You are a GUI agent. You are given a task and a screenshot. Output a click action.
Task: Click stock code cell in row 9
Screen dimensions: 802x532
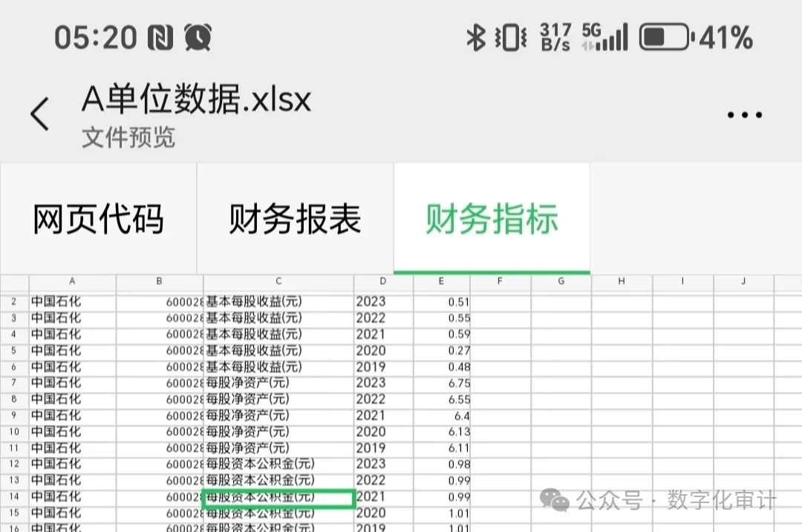pyautogui.click(x=160, y=416)
